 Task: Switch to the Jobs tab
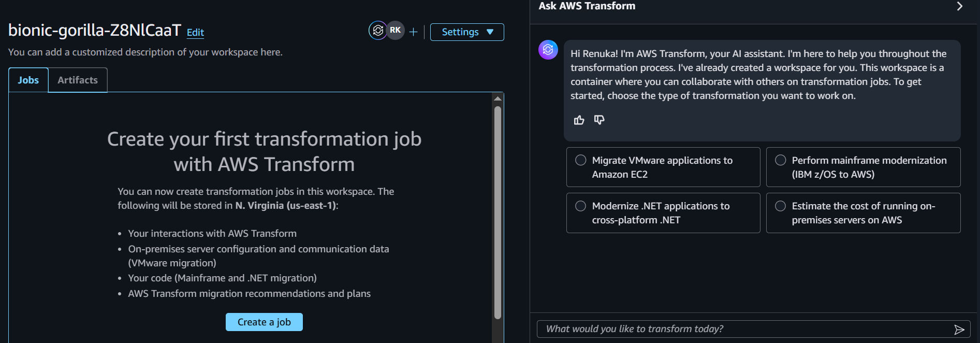click(x=28, y=80)
